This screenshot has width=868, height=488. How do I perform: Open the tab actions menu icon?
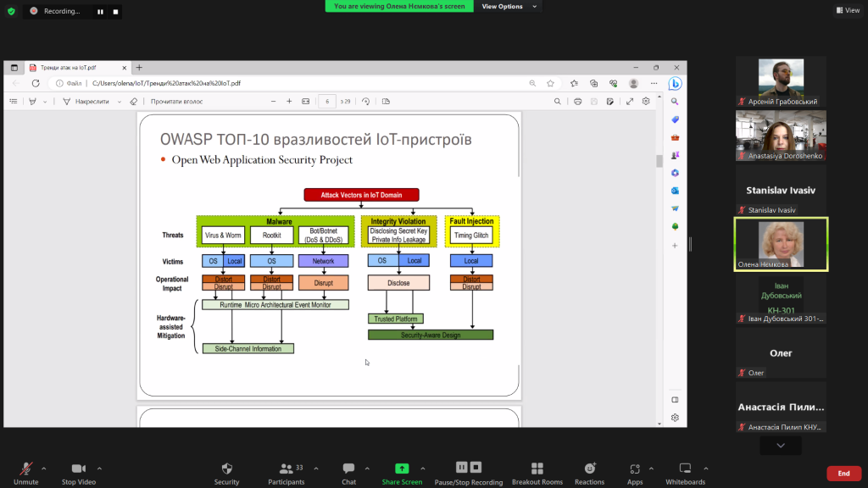[14, 68]
